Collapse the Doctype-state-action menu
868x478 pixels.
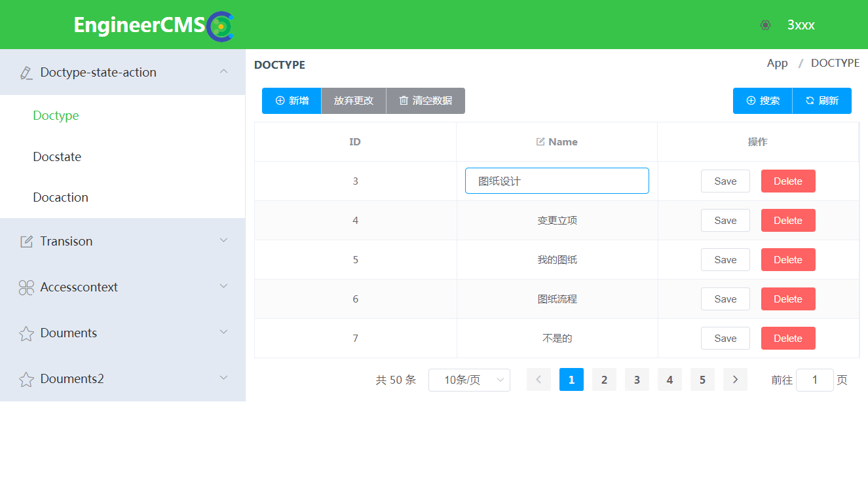(x=223, y=71)
